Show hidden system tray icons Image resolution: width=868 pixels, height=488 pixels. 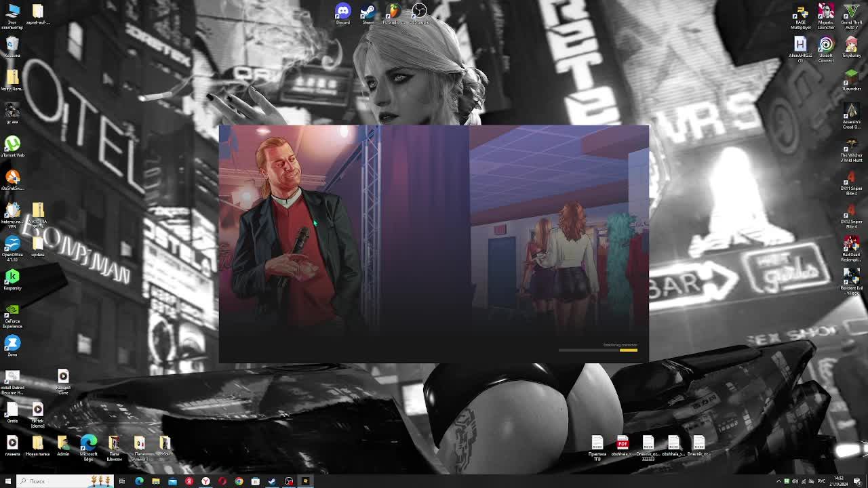click(x=778, y=481)
